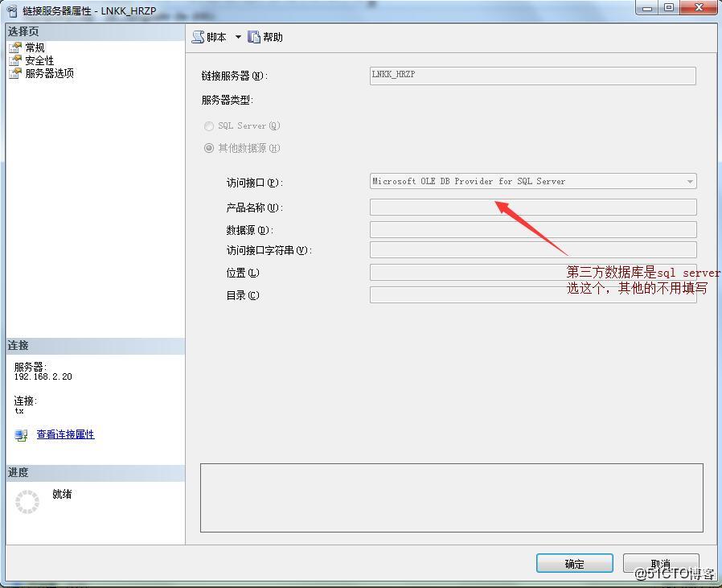Maximize the linked server properties window
The width and height of the screenshot is (722, 588).
pyautogui.click(x=669, y=8)
